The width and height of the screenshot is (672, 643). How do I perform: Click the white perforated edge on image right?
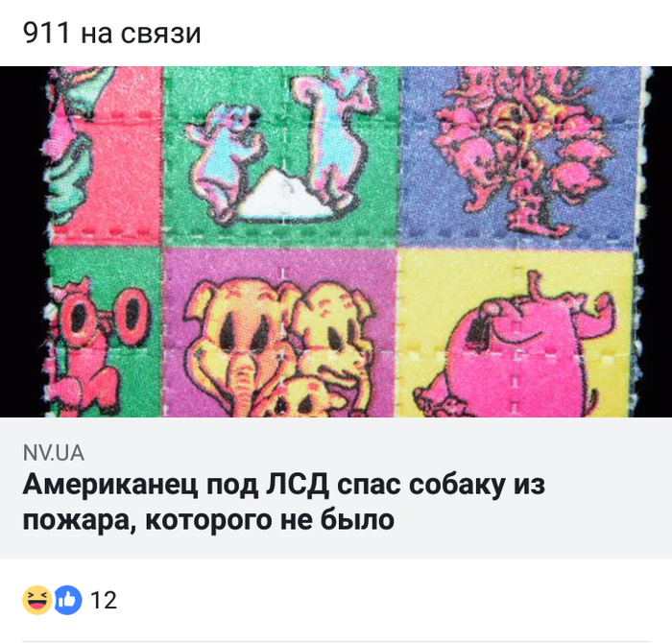pos(643,242)
